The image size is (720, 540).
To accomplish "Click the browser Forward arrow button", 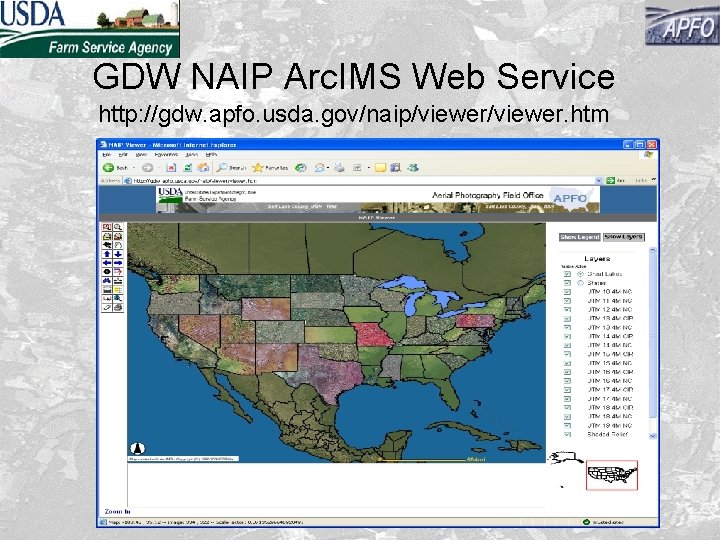I will tap(147, 168).
